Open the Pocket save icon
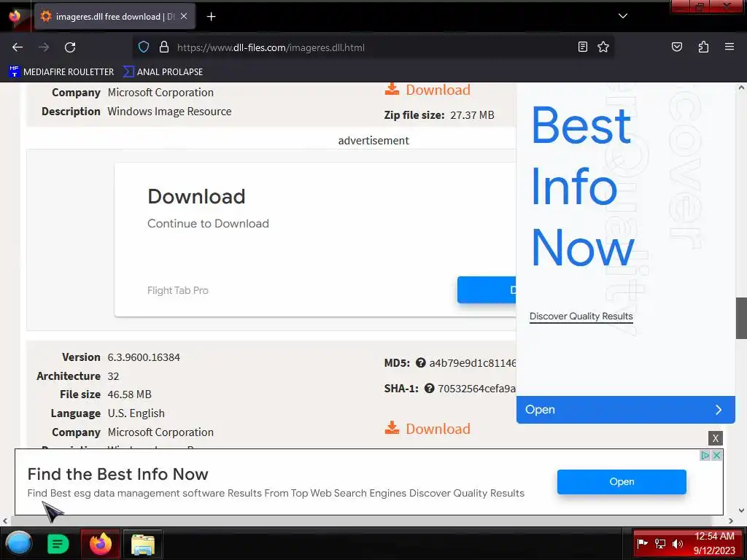The height and width of the screenshot is (560, 747). [676, 47]
